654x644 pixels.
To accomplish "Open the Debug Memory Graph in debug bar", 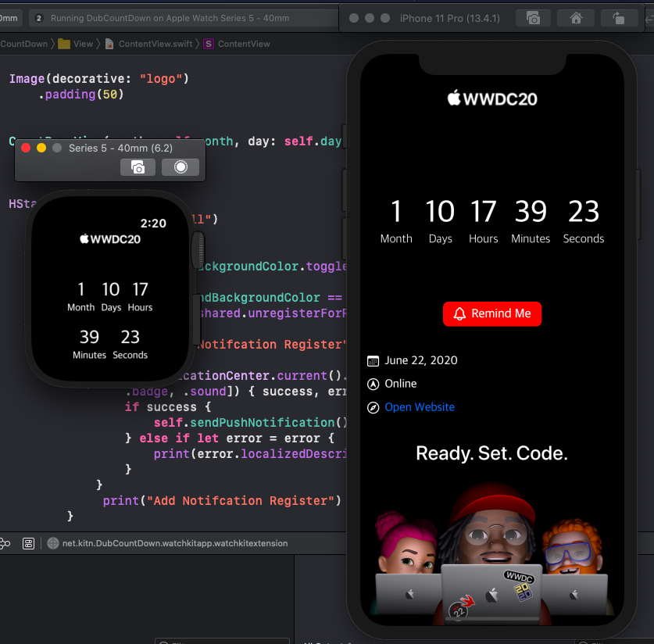I will [x=5, y=543].
